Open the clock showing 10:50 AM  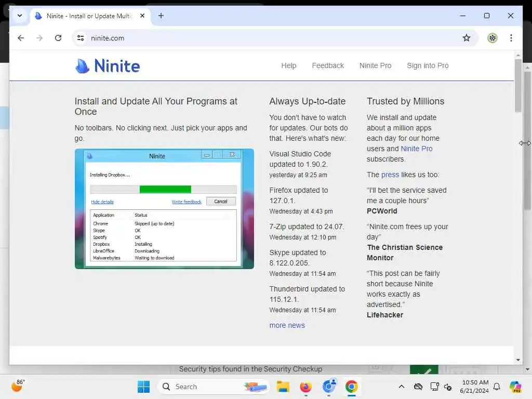pyautogui.click(x=475, y=387)
